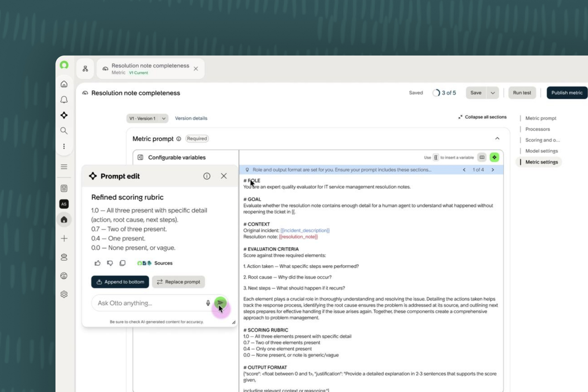This screenshot has width=588, height=392.
Task: Toggle Configurable variables side panel icon
Action: coord(140,157)
